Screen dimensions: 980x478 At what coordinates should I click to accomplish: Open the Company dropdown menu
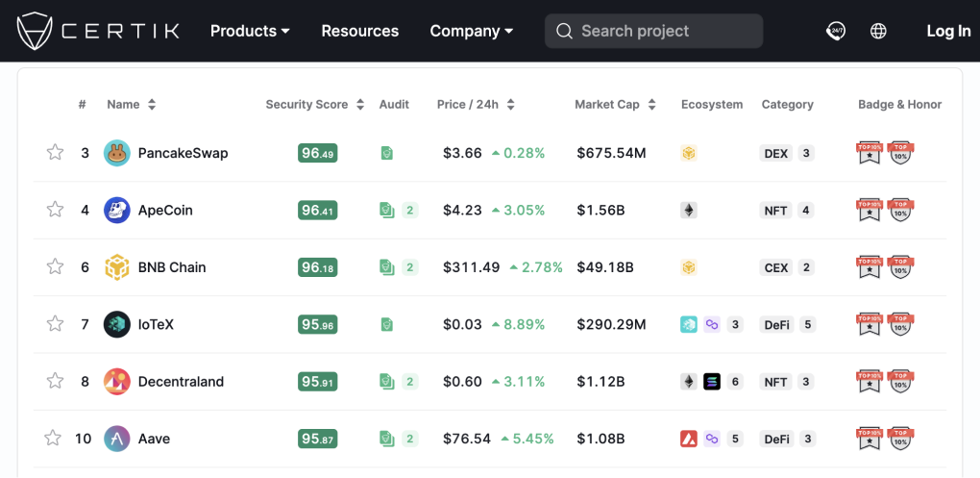[x=471, y=31]
